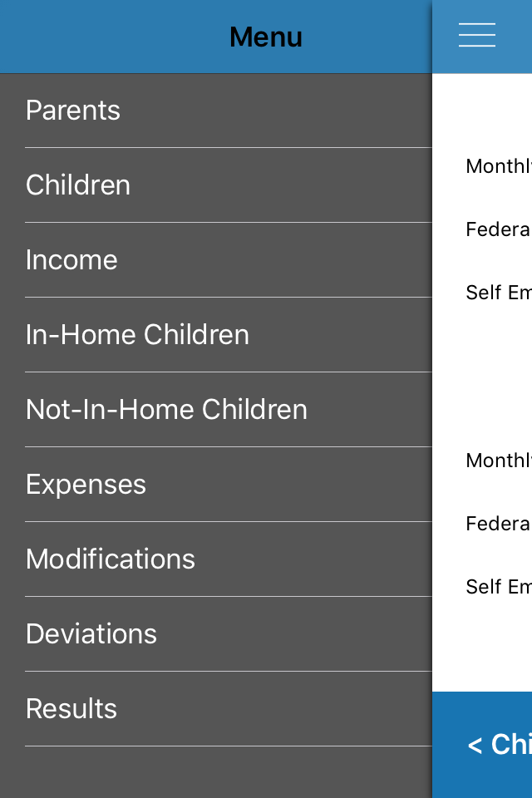Image resolution: width=532 pixels, height=798 pixels.
Task: Choose Deviations in the side menu
Action: pos(216,634)
